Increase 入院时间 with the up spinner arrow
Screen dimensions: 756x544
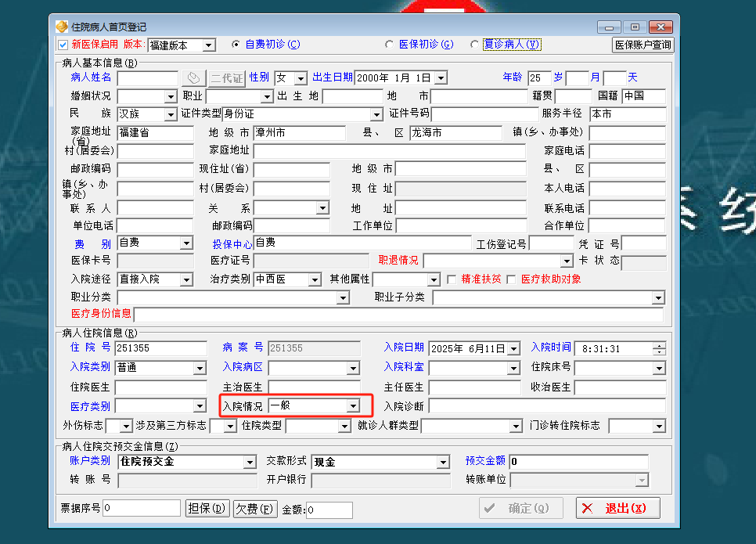[x=659, y=345]
